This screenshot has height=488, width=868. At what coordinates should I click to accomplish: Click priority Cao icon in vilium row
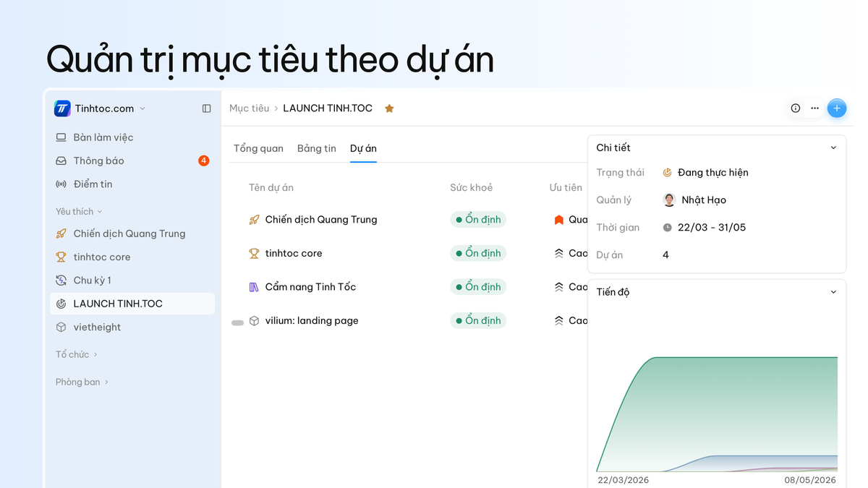[x=558, y=320]
